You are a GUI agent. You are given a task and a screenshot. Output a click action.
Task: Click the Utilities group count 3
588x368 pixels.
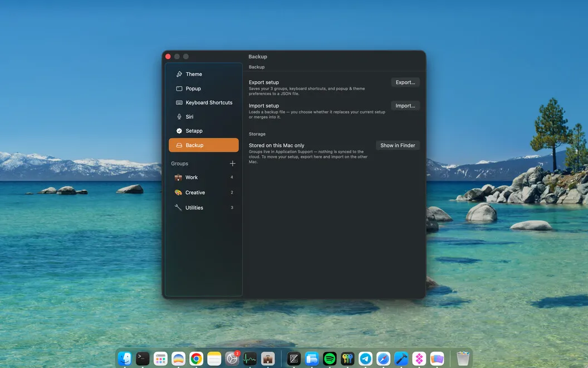(x=232, y=207)
